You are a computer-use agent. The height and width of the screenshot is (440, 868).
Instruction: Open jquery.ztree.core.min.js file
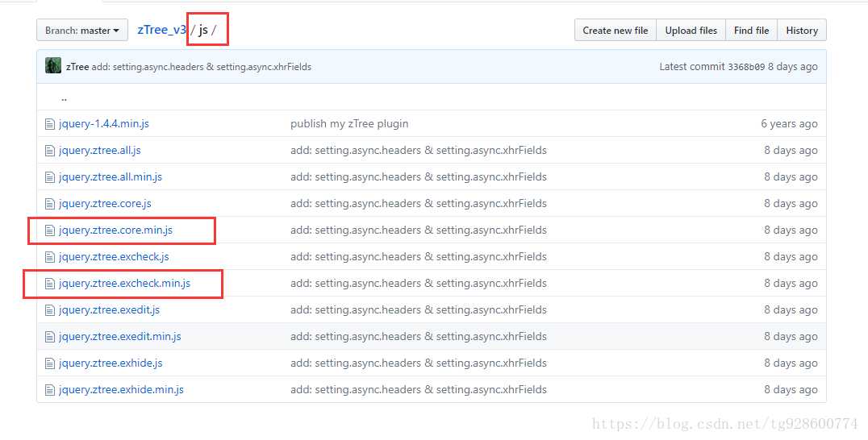(x=115, y=230)
